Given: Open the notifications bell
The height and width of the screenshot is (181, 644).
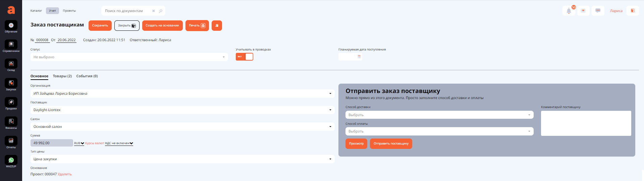Looking at the screenshot, I should (569, 11).
